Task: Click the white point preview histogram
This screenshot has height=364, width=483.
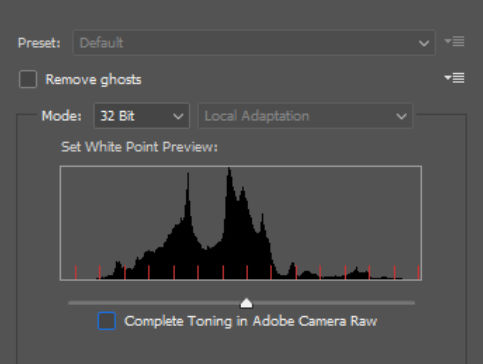Action: tap(241, 223)
